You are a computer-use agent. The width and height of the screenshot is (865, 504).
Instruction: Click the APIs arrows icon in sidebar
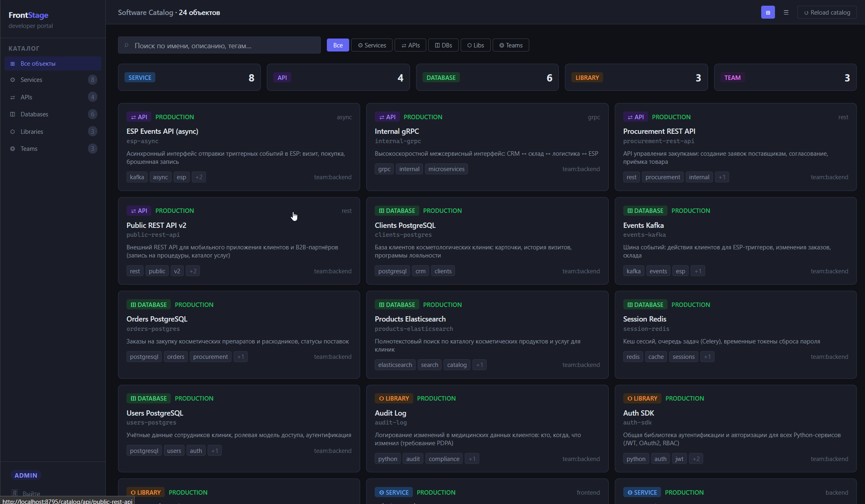13,97
